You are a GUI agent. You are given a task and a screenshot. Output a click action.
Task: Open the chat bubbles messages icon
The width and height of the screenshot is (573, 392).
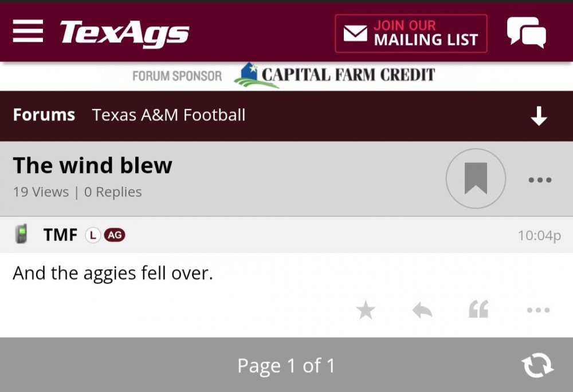point(526,33)
